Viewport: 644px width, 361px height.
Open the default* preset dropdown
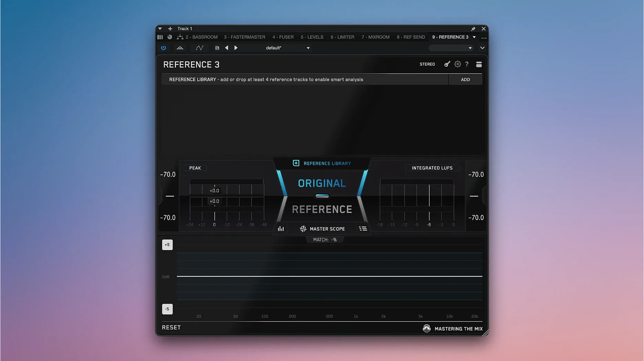(287, 48)
